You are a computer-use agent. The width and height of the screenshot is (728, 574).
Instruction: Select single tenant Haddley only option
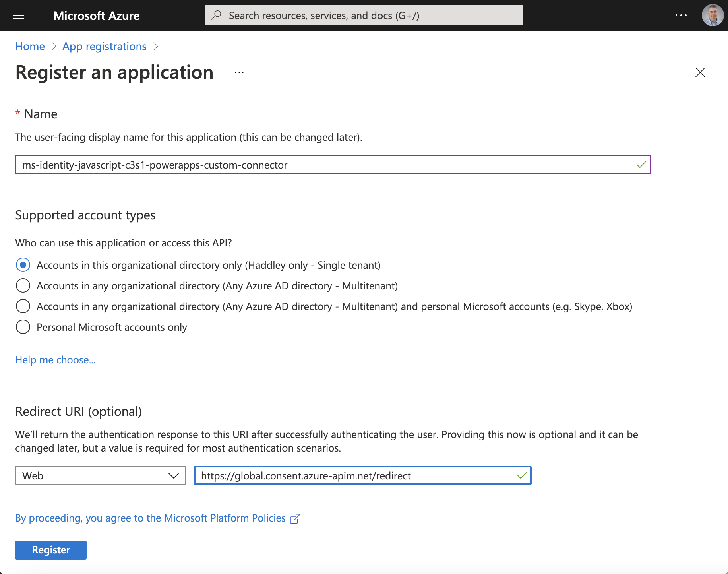(23, 265)
